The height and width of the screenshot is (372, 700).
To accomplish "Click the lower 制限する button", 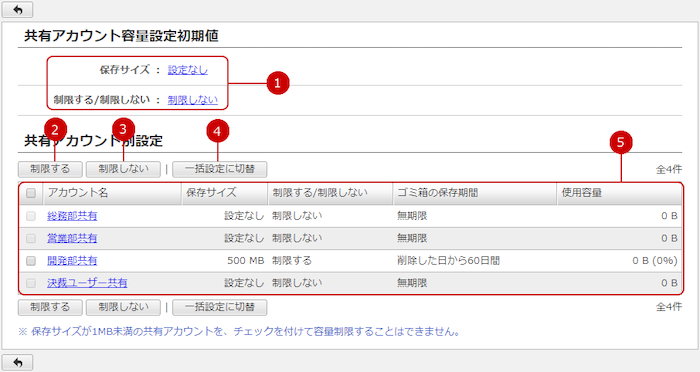I will click(50, 307).
